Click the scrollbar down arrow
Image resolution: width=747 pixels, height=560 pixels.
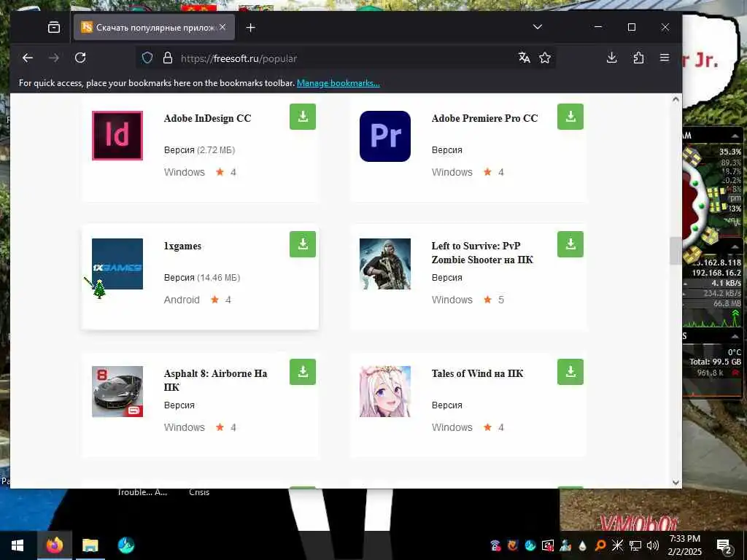[675, 482]
